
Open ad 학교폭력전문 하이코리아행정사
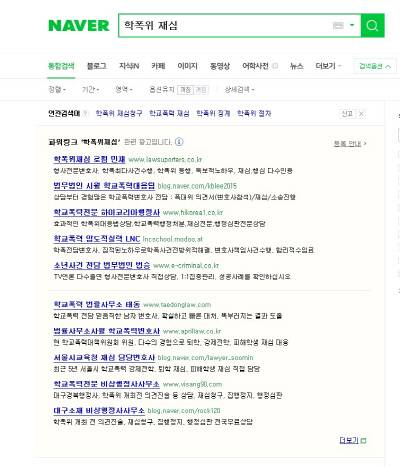coord(107,212)
